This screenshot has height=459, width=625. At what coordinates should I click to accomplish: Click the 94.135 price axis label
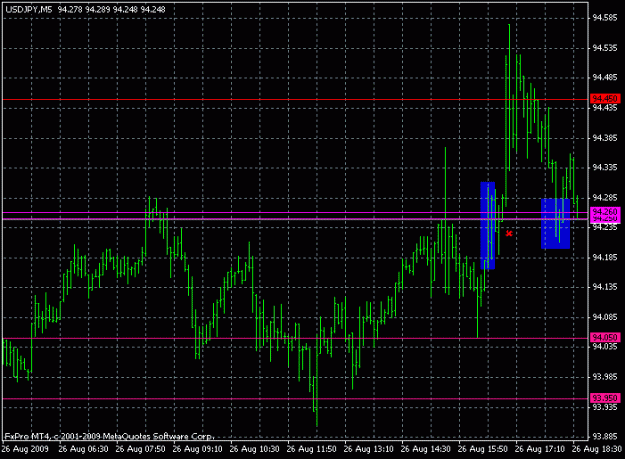coord(605,287)
